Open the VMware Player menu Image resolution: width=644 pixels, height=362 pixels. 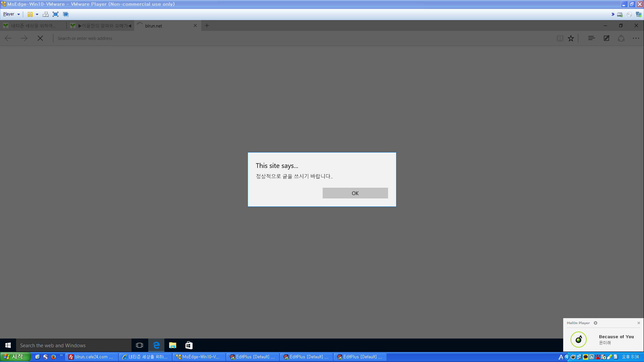click(x=11, y=14)
